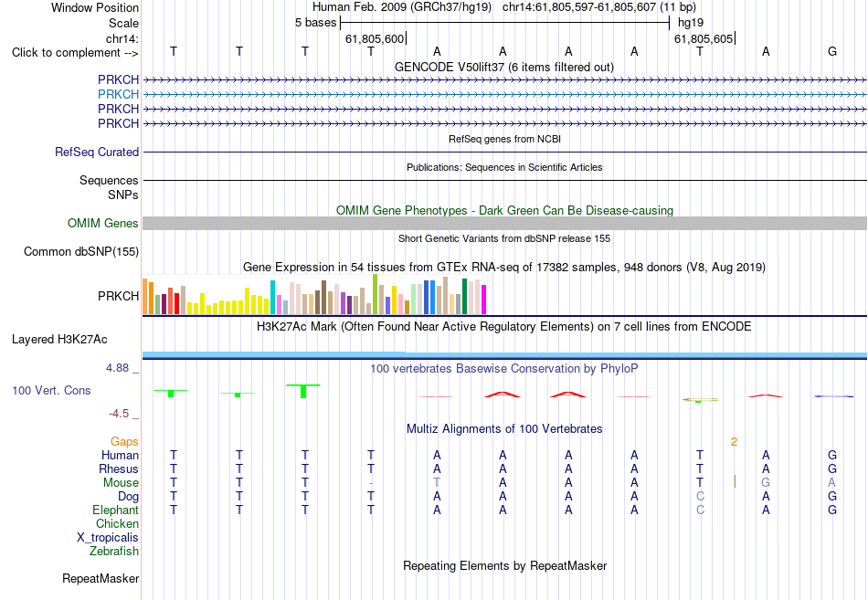Click the light C base in Dog row
The width and height of the screenshot is (868, 600).
click(700, 497)
